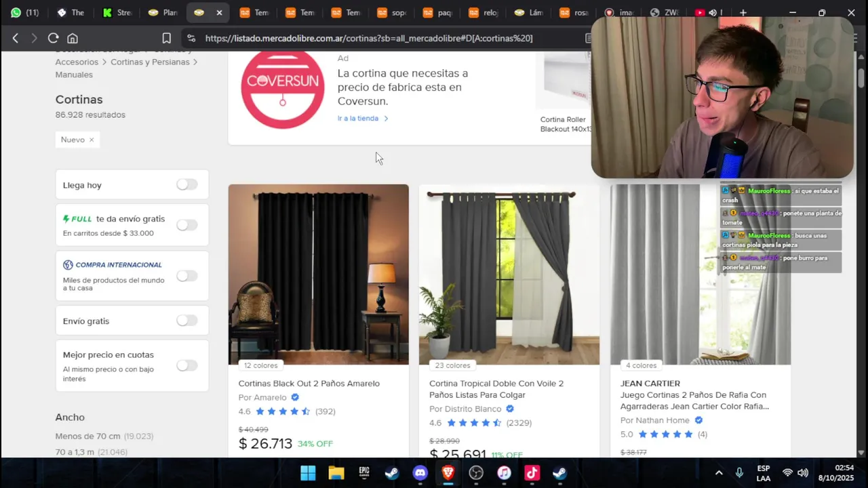868x488 pixels.
Task: Open the 'Manuales' breadcrumb link
Action: [x=74, y=75]
